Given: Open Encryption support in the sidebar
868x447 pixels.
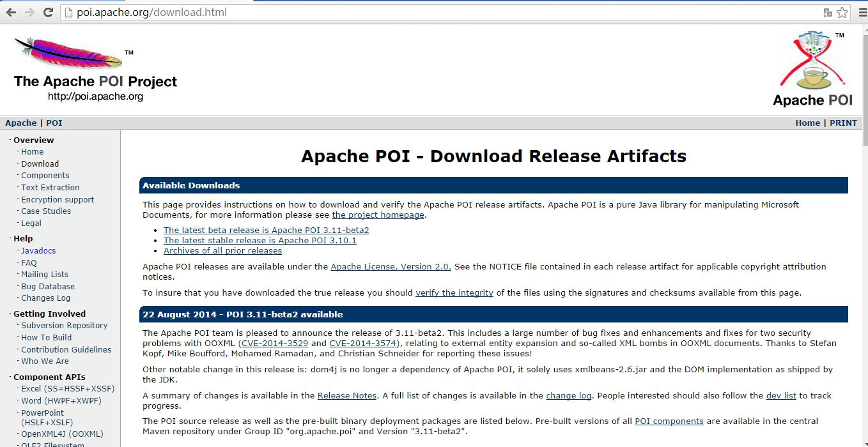Looking at the screenshot, I should 58,199.
